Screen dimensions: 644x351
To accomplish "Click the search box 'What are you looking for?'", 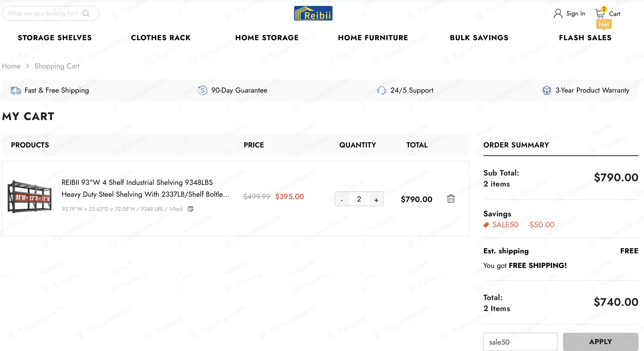I will pos(50,13).
